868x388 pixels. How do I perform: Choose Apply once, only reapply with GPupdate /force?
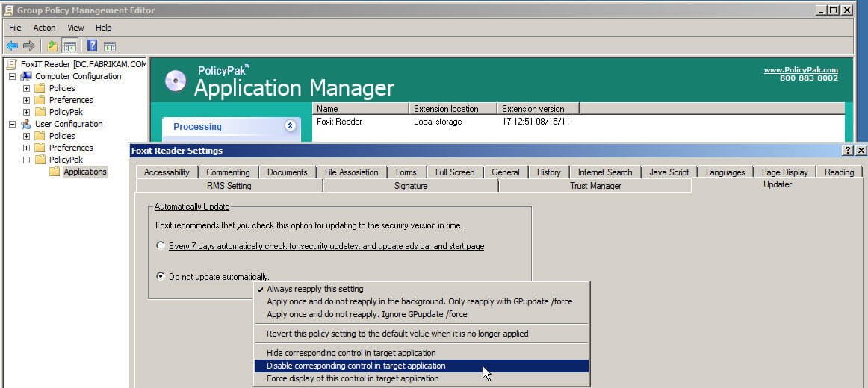coord(421,301)
